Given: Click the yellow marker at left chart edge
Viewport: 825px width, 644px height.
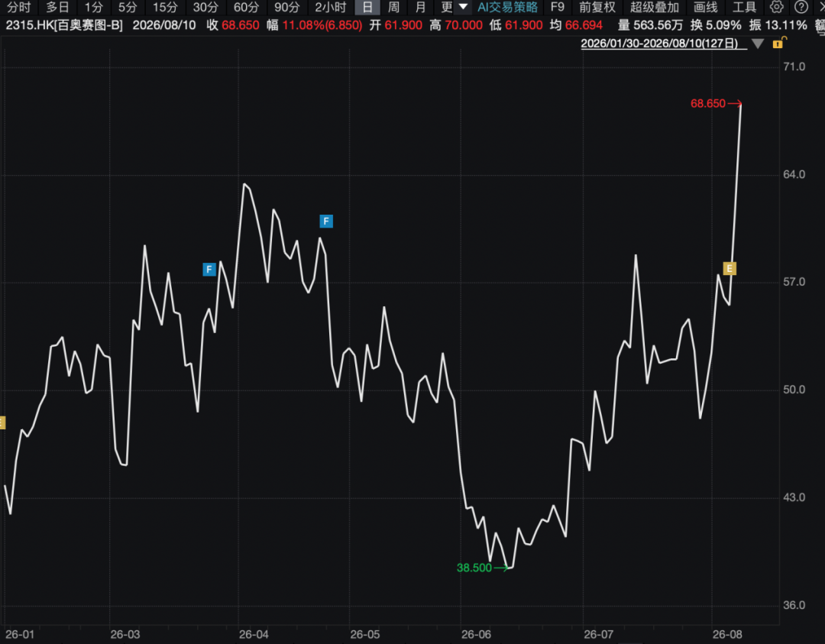Looking at the screenshot, I should 2,422.
